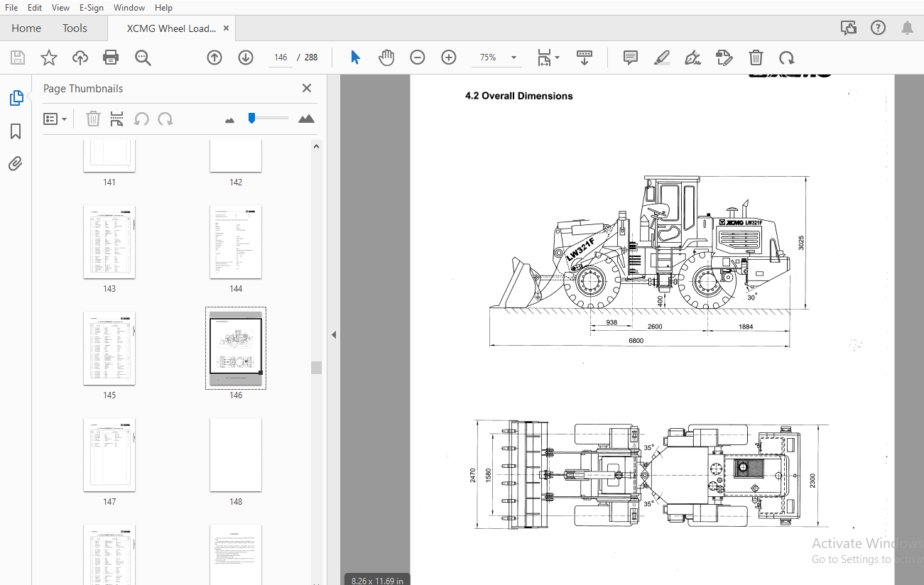Bookmark with the star icon
The width and height of the screenshot is (924, 585).
click(x=49, y=58)
